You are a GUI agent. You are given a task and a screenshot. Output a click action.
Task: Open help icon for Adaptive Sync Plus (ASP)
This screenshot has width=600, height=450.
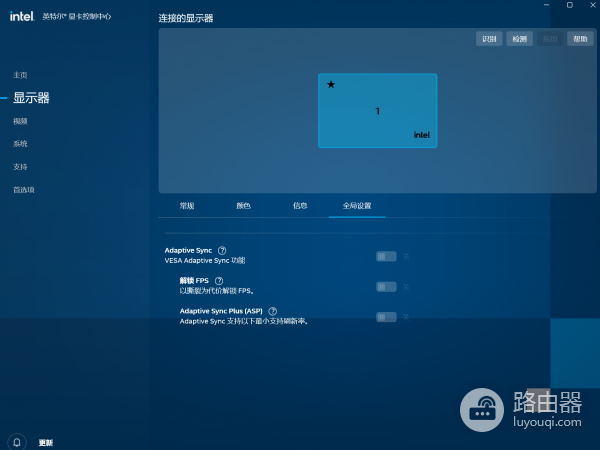point(272,311)
